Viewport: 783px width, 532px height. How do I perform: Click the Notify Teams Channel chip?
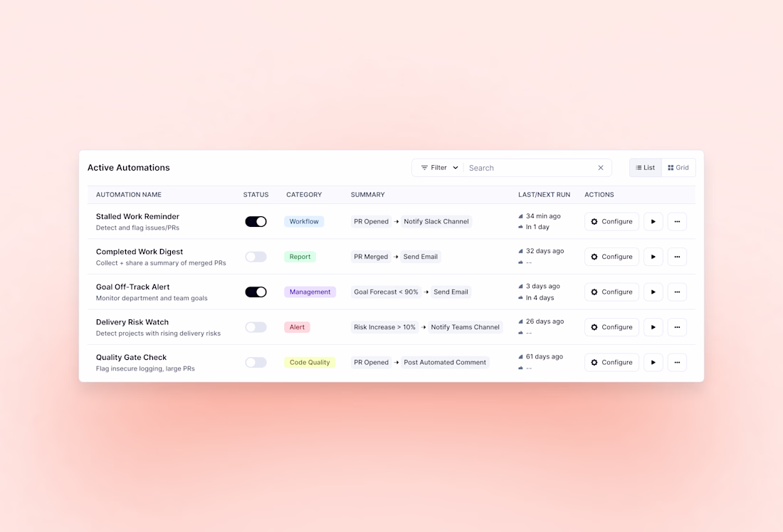click(465, 327)
